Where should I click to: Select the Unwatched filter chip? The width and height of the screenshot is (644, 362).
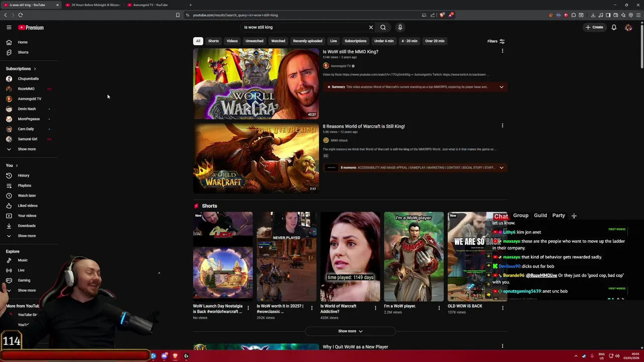click(x=254, y=41)
